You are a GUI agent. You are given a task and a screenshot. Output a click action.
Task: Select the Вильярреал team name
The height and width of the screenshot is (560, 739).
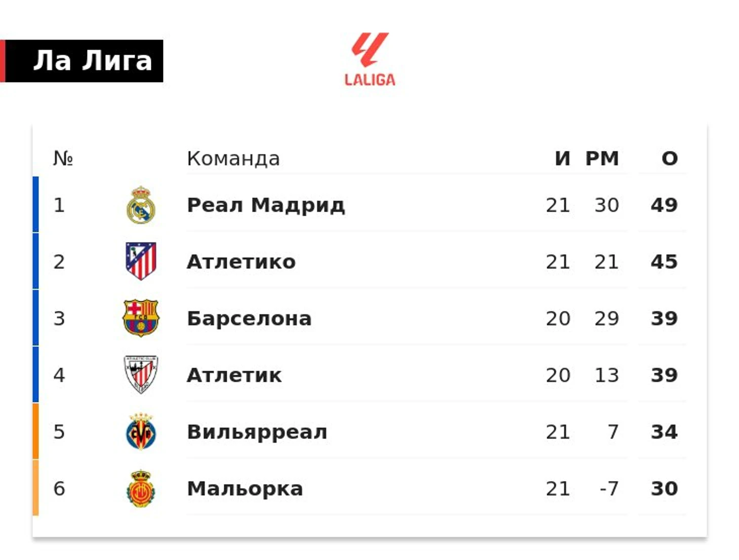point(257,432)
